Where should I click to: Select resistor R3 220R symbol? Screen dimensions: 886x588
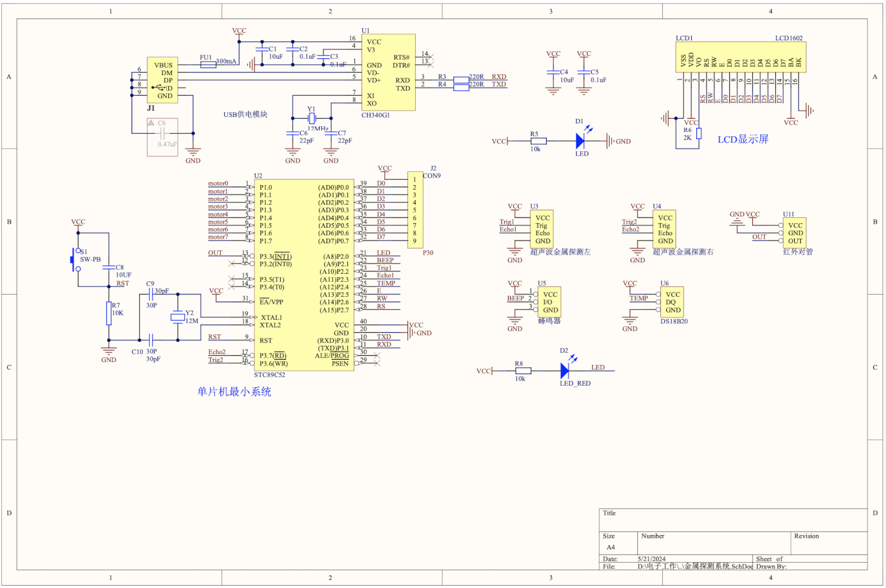pos(461,80)
